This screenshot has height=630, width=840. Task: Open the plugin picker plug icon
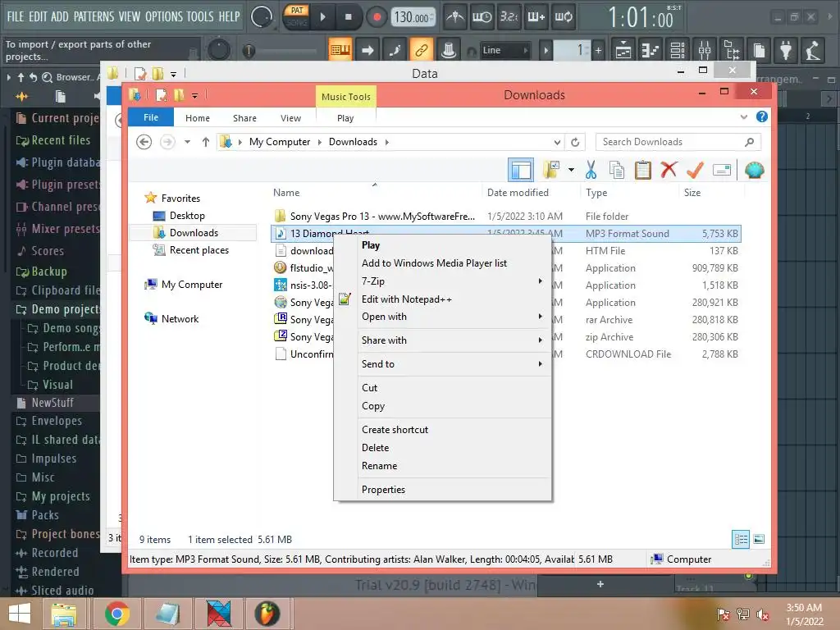(x=786, y=50)
